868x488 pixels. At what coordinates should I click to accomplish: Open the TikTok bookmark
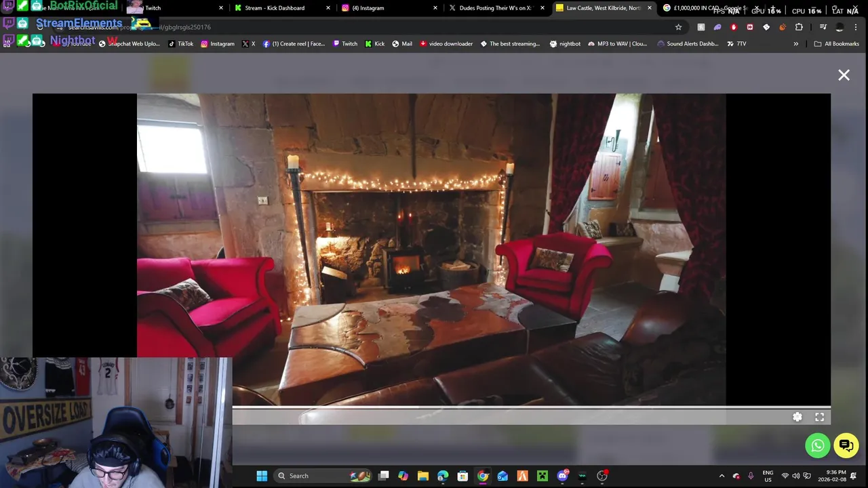[x=180, y=44]
